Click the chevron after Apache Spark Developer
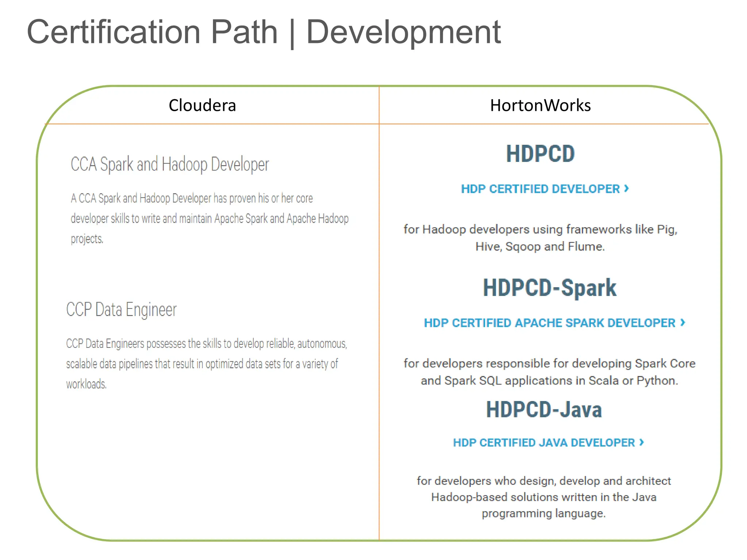This screenshot has width=747, height=560. point(682,322)
